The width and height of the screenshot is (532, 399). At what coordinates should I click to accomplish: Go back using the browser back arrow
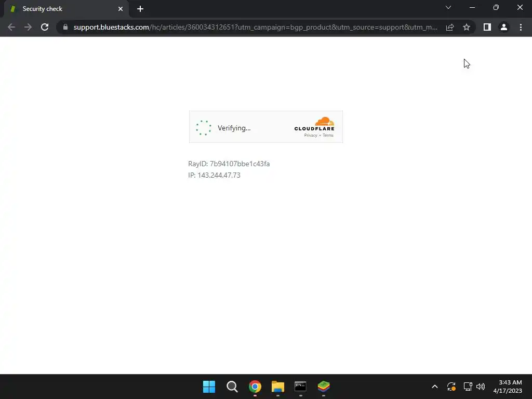pos(11,27)
